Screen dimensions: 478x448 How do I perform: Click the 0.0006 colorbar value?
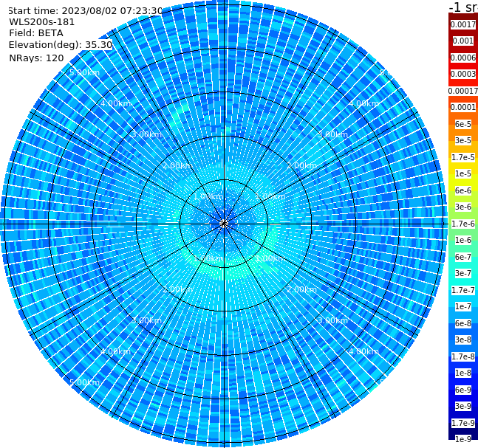point(463,58)
